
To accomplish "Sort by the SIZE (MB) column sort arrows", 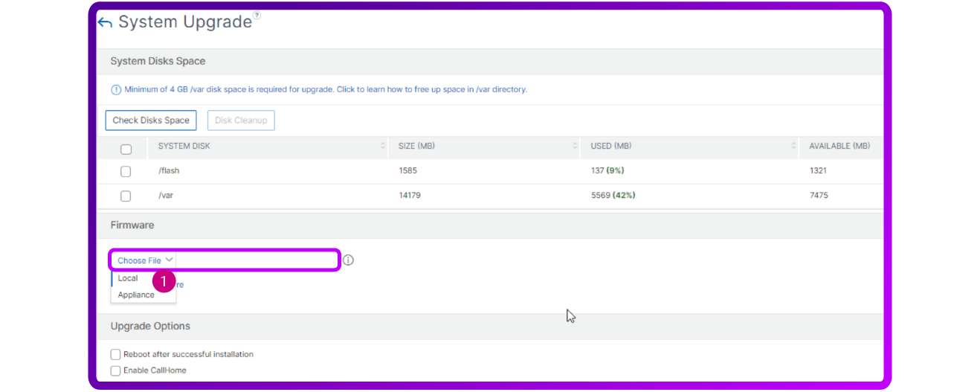I will pos(576,147).
